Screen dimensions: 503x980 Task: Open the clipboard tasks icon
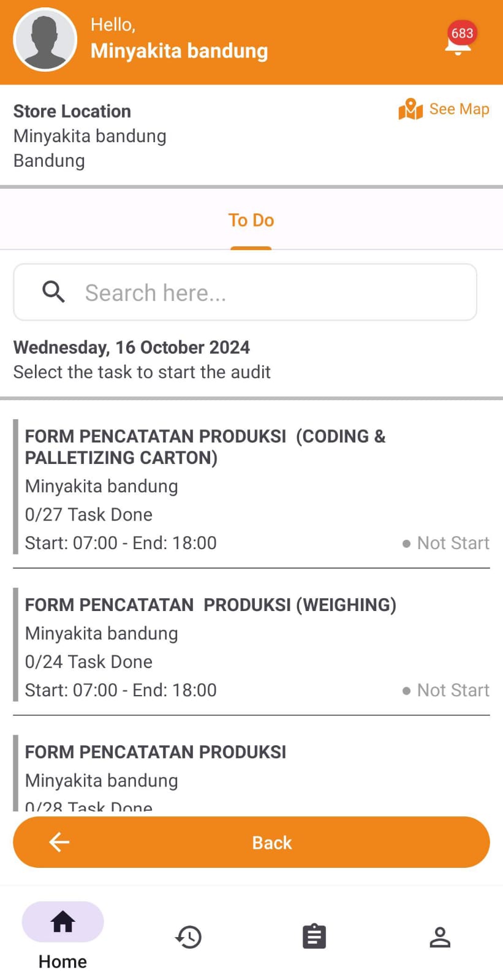[314, 936]
